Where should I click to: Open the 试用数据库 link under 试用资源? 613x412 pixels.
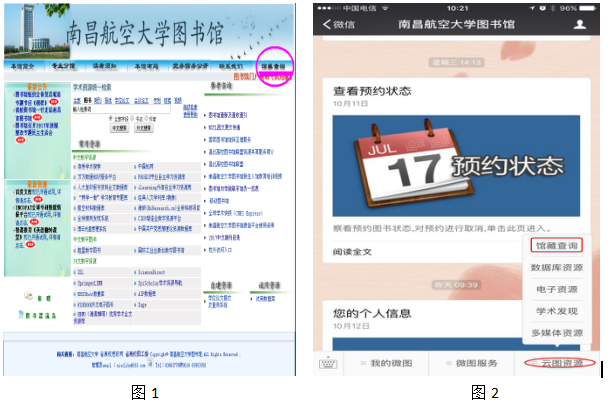[265, 299]
